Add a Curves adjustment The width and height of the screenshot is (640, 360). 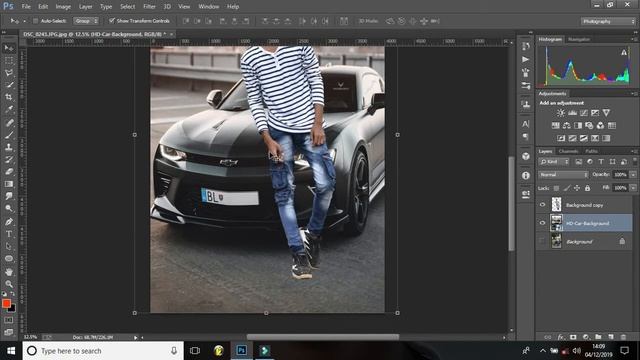click(x=584, y=113)
